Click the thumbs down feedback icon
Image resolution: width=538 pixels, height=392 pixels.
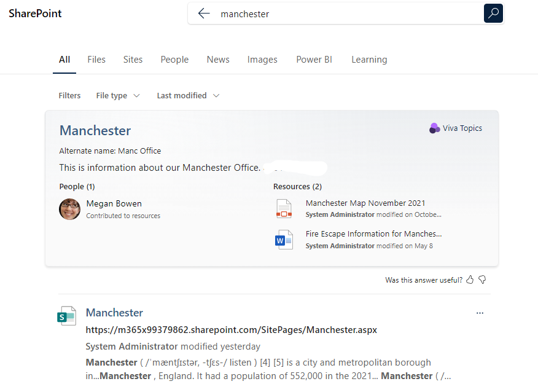pyautogui.click(x=482, y=280)
